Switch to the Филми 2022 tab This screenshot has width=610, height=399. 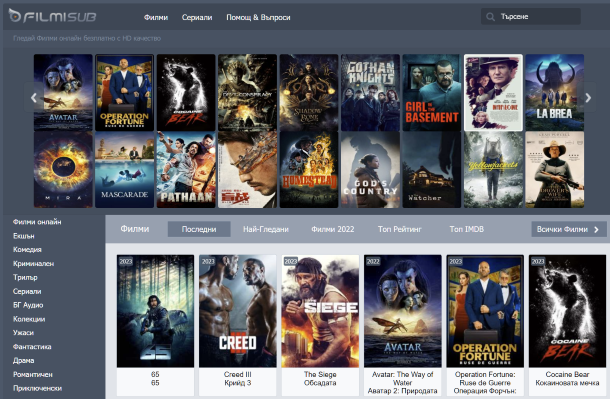point(333,229)
